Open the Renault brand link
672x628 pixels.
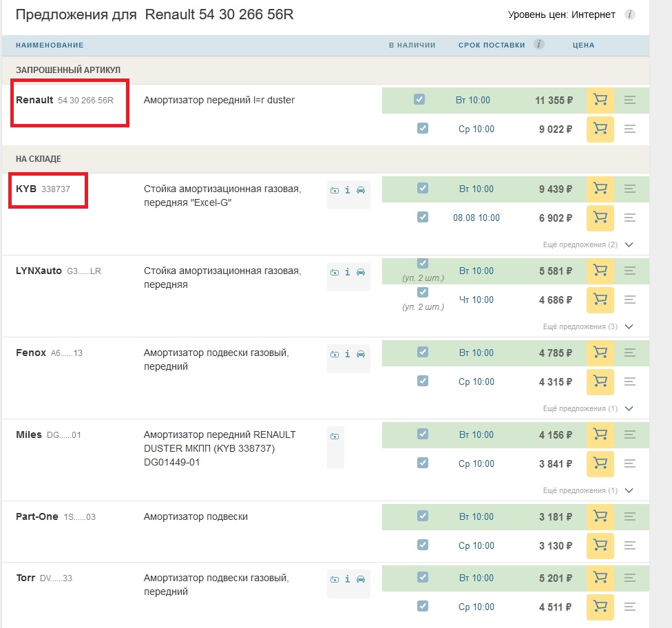(x=34, y=100)
